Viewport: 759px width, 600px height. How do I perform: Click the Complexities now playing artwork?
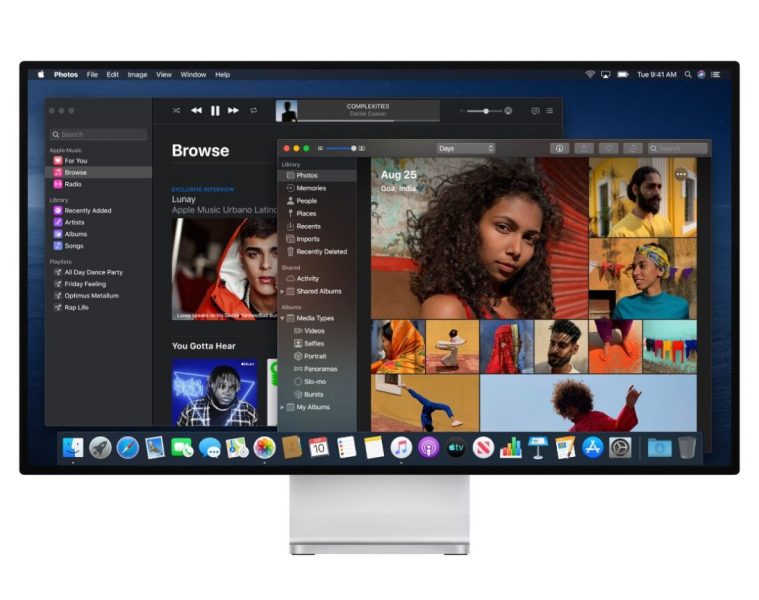pos(287,111)
